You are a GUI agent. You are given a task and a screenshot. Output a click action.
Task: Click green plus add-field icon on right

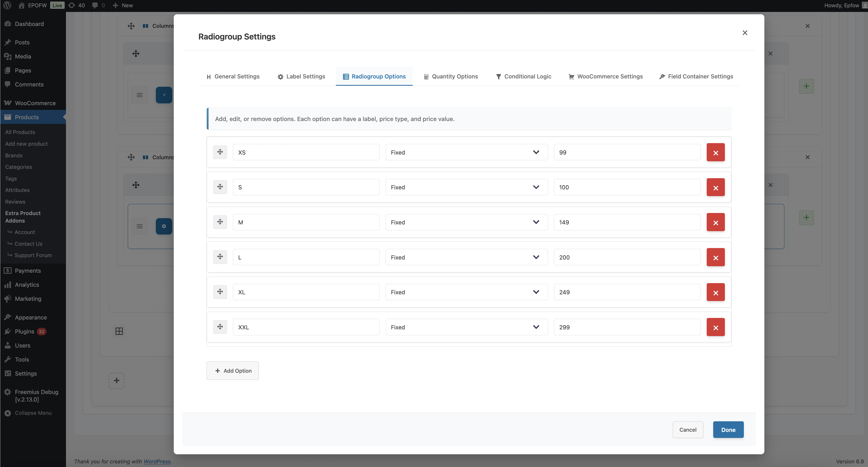806,86
